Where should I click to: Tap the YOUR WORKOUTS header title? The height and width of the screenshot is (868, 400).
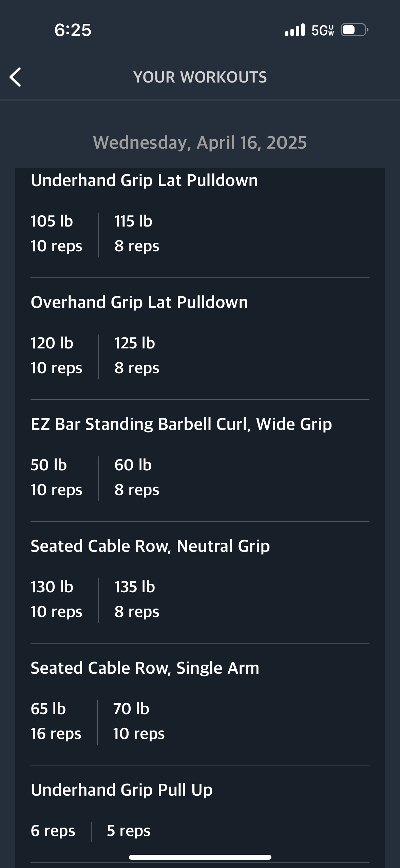(x=200, y=77)
